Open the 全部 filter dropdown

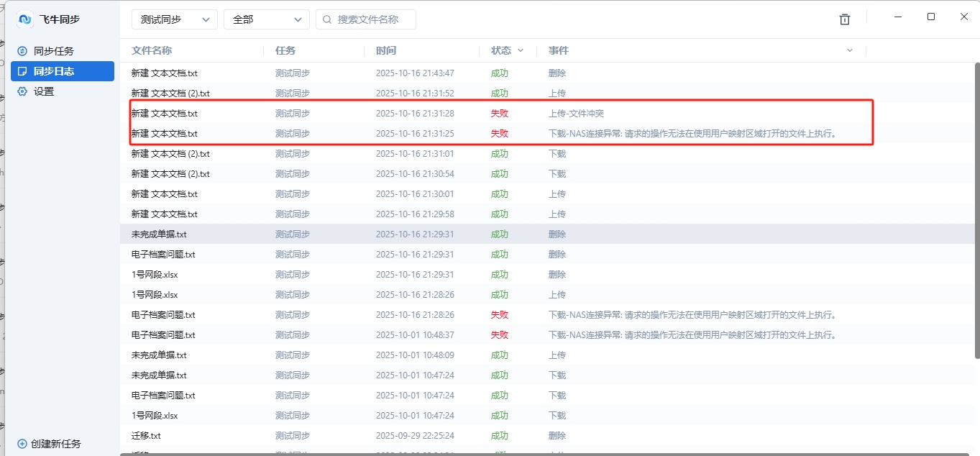click(x=266, y=19)
